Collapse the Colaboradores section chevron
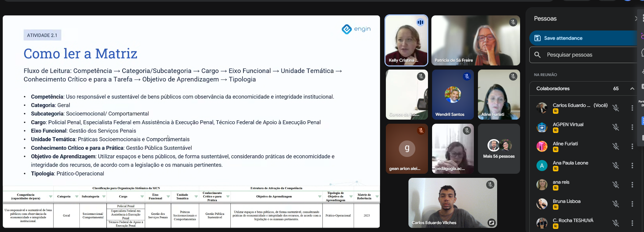Screen dimensions: 644x232 click(x=632, y=88)
